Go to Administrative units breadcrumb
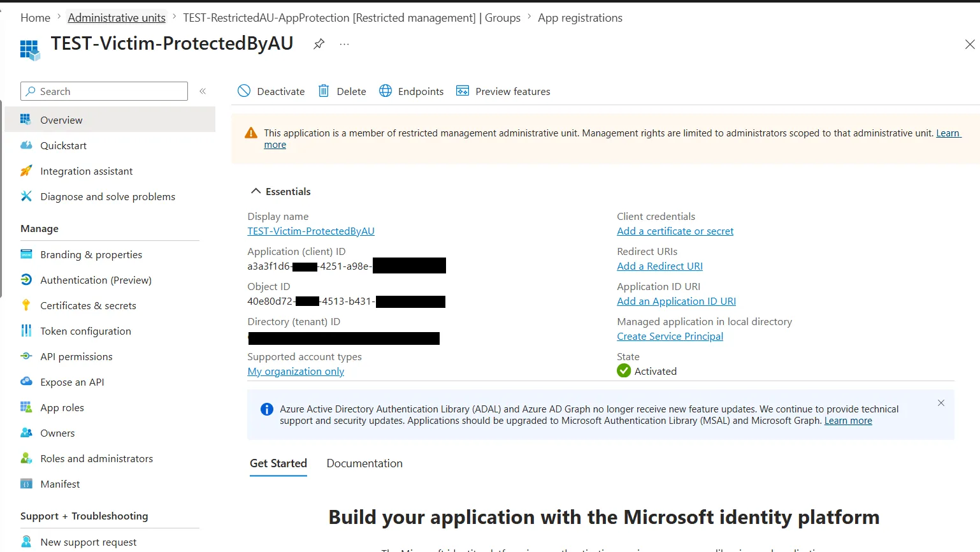 (x=117, y=18)
